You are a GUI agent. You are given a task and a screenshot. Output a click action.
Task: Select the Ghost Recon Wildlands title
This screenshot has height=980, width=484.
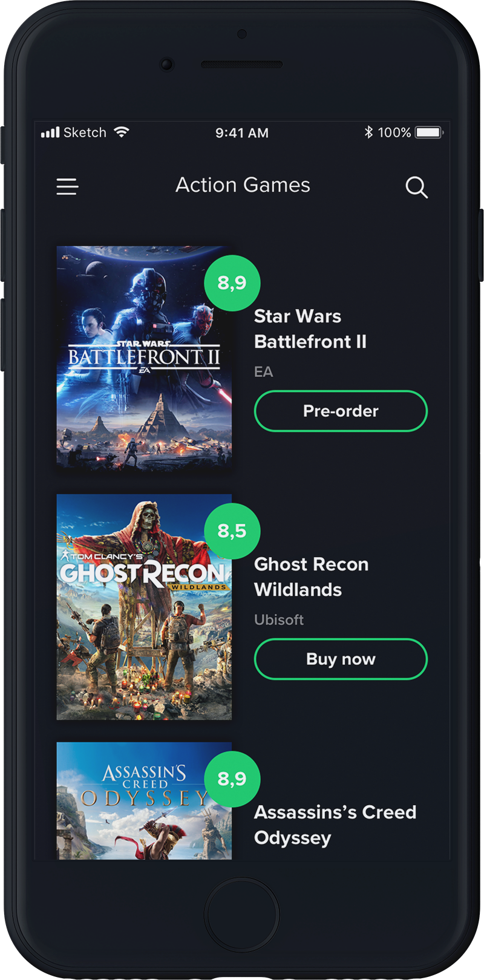pos(312,577)
